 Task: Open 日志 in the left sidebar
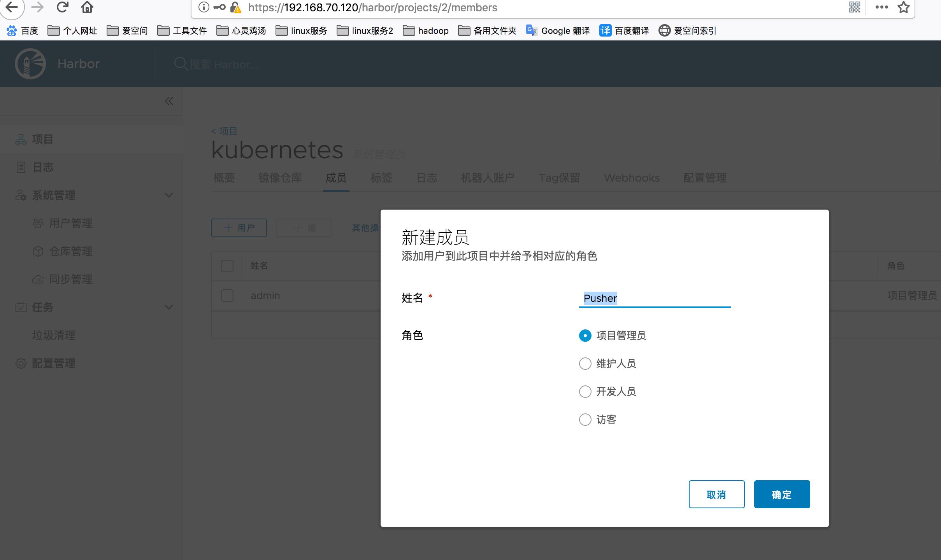tap(43, 167)
